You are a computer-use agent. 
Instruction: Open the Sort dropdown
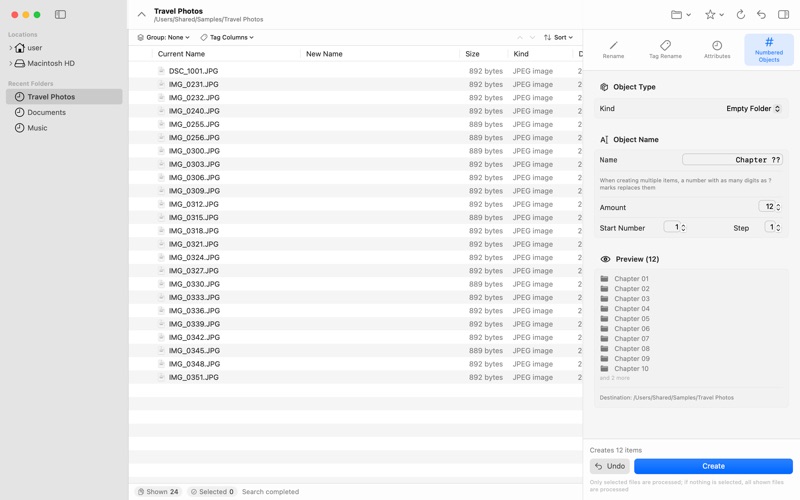point(558,37)
